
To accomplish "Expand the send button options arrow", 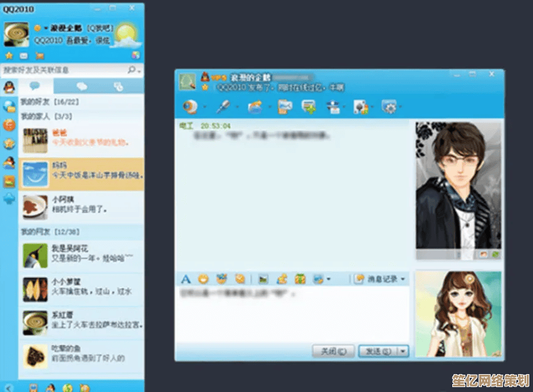I will pos(403,351).
